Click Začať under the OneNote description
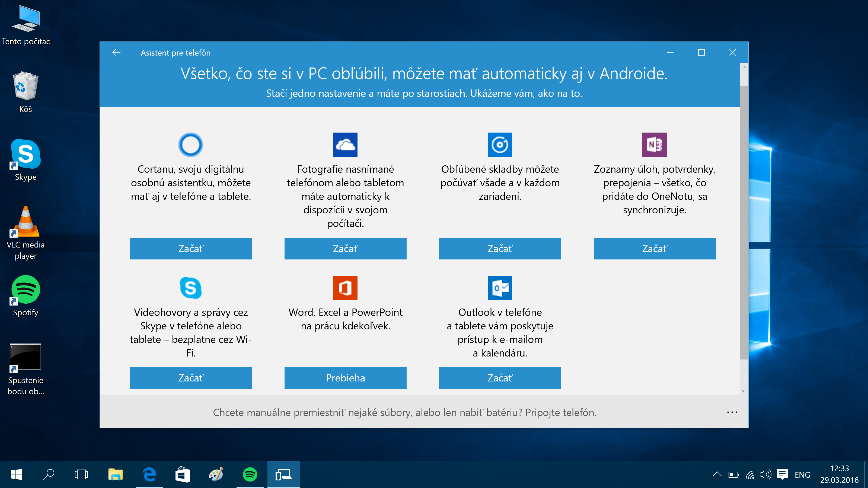The width and height of the screenshot is (868, 488). pos(655,249)
